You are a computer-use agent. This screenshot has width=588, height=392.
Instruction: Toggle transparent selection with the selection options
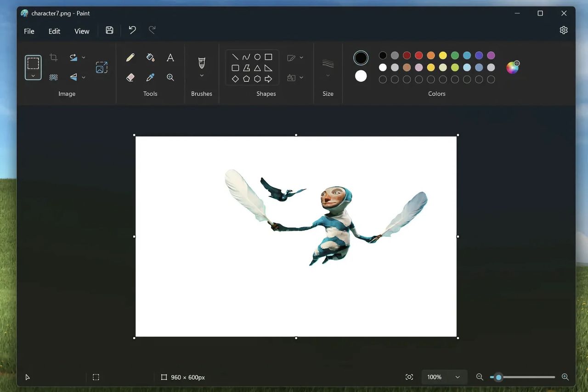(53, 77)
